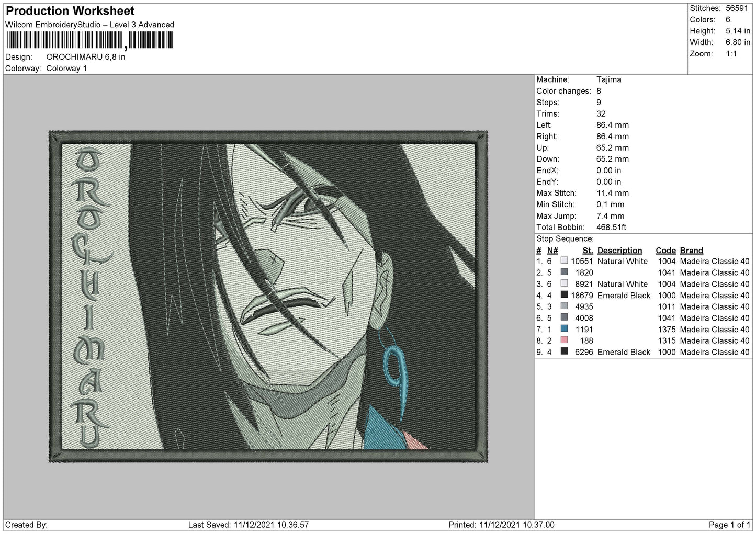Click the light gray swatch beside 4935
This screenshot has width=756, height=534.
[x=564, y=306]
